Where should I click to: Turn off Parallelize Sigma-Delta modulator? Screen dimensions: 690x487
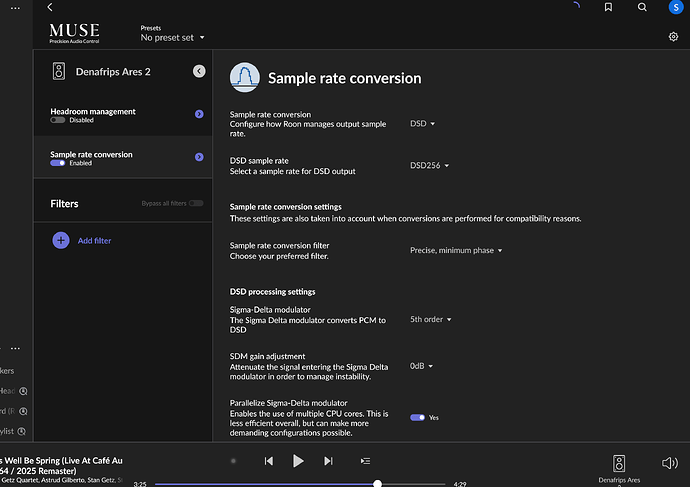pyautogui.click(x=417, y=417)
